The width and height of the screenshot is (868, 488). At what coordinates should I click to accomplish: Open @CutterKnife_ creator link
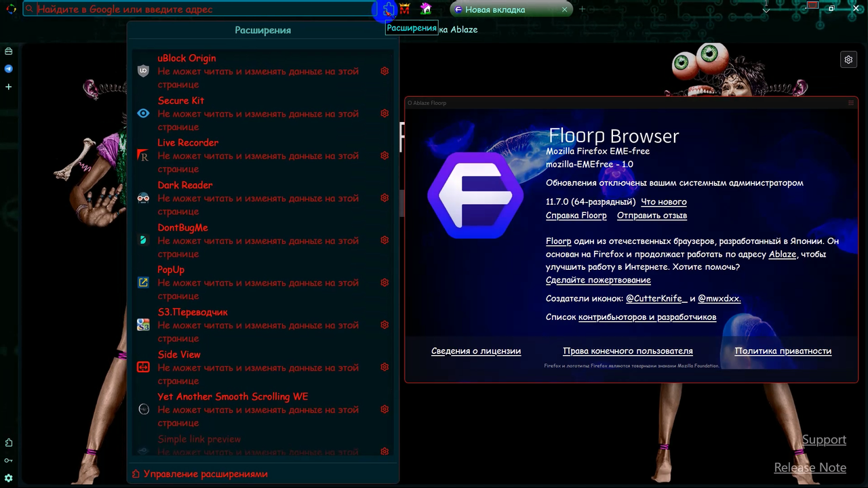click(x=656, y=298)
